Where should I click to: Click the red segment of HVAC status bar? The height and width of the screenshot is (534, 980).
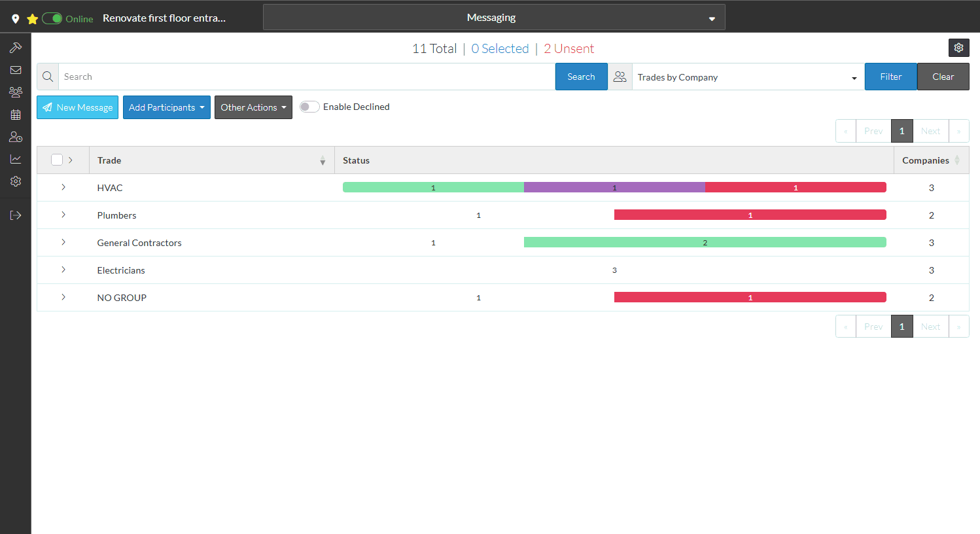[796, 187]
